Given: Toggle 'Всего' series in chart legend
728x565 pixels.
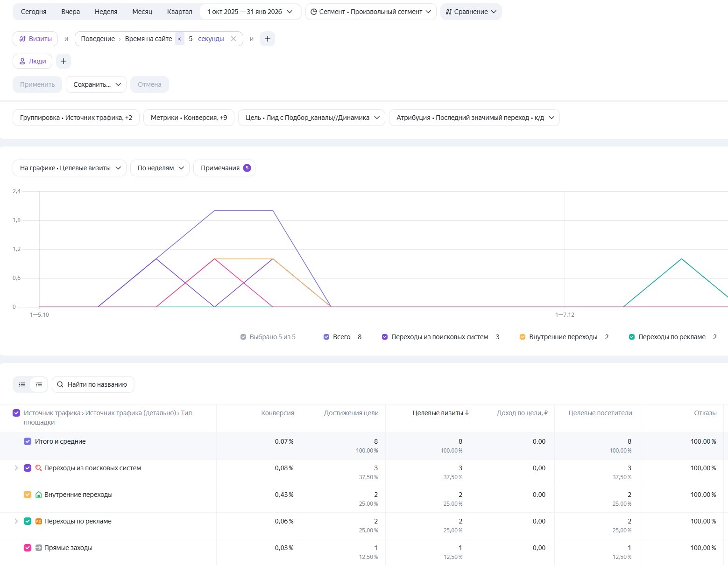Looking at the screenshot, I should pyautogui.click(x=326, y=337).
